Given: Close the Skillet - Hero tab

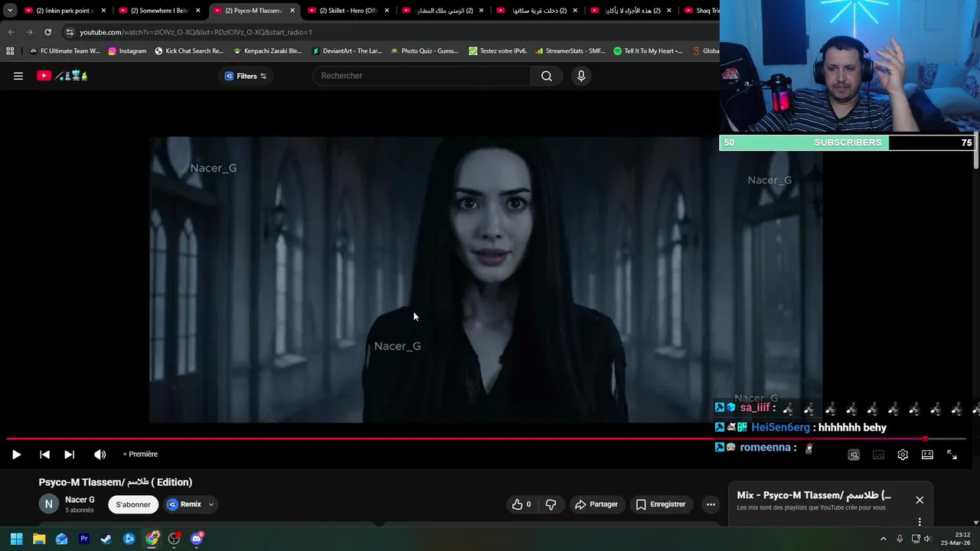Looking at the screenshot, I should coord(386,11).
